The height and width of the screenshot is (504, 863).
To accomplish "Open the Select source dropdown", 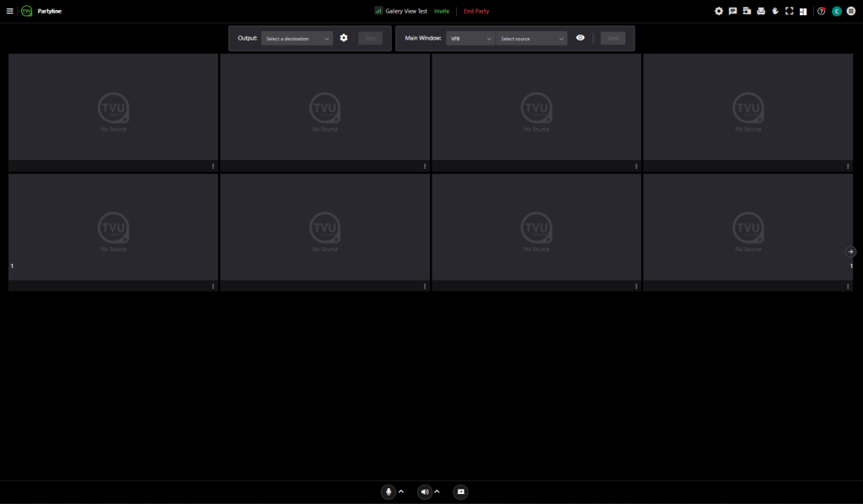I will tap(532, 39).
